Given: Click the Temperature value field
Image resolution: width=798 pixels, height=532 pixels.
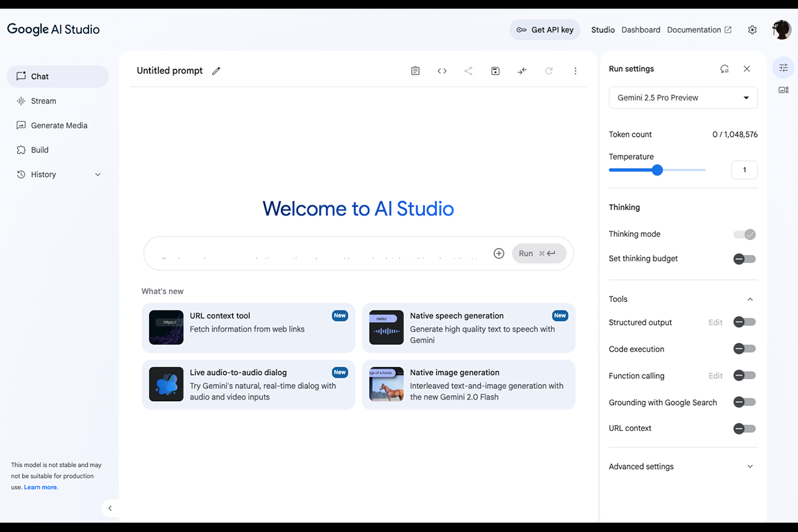Looking at the screenshot, I should pyautogui.click(x=744, y=170).
